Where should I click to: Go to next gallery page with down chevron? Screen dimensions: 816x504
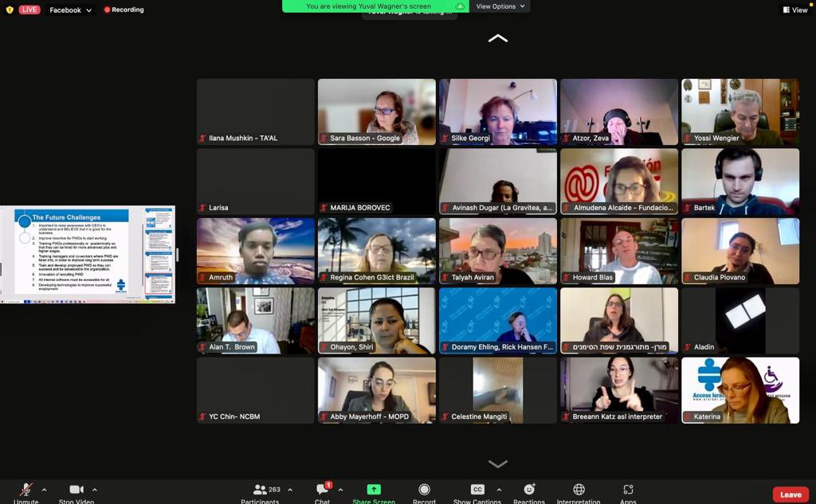(x=497, y=463)
